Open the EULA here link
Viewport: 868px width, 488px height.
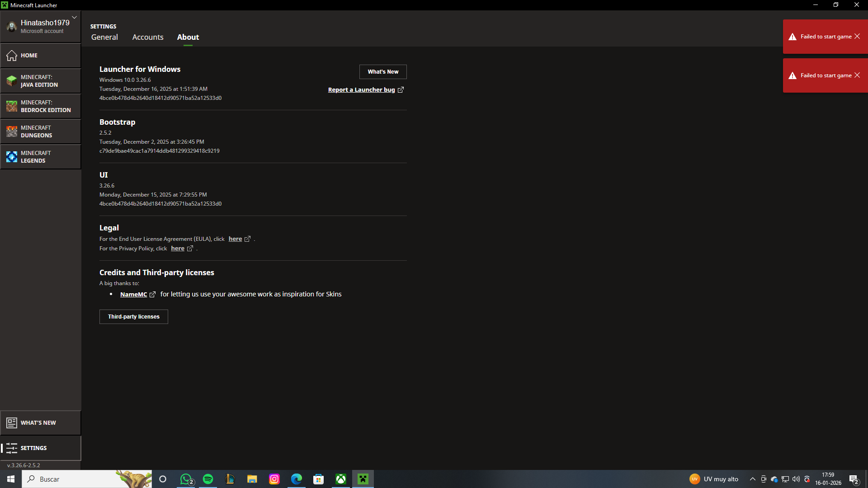[235, 239]
